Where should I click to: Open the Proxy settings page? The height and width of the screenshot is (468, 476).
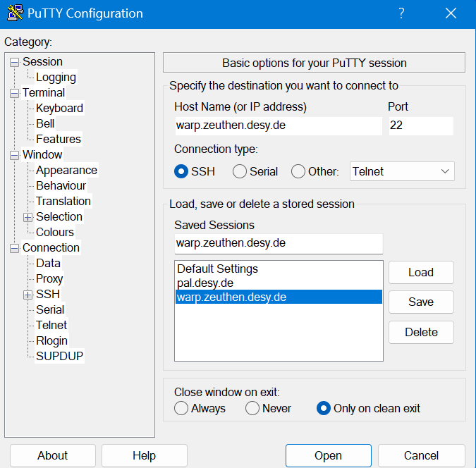[x=49, y=279]
